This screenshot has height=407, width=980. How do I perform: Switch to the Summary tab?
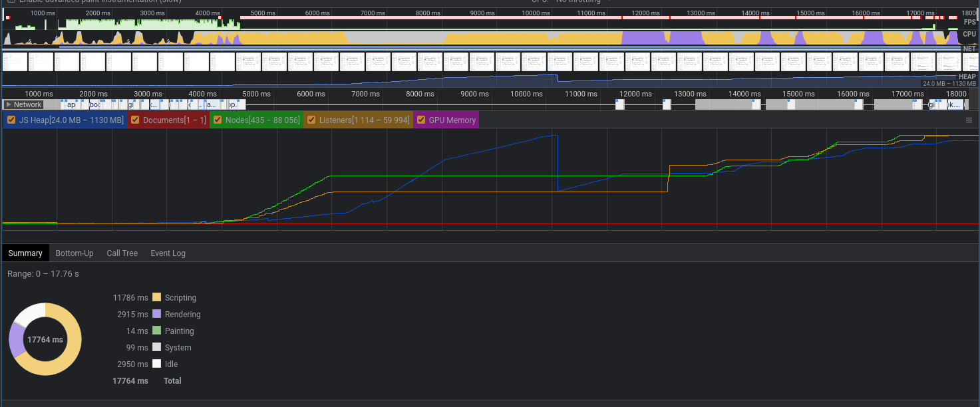(25, 253)
